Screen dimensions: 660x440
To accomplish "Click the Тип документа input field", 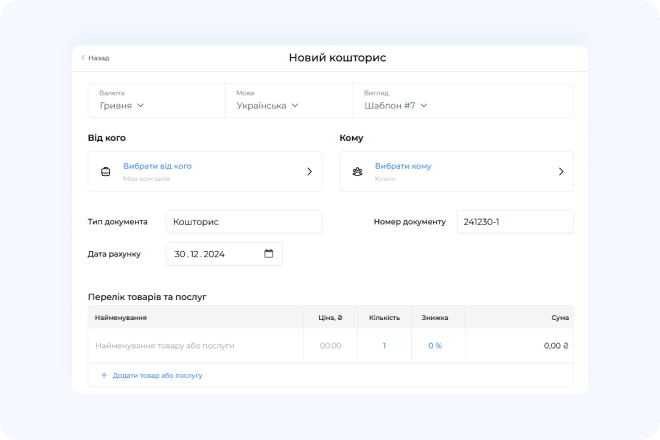I will pyautogui.click(x=243, y=222).
